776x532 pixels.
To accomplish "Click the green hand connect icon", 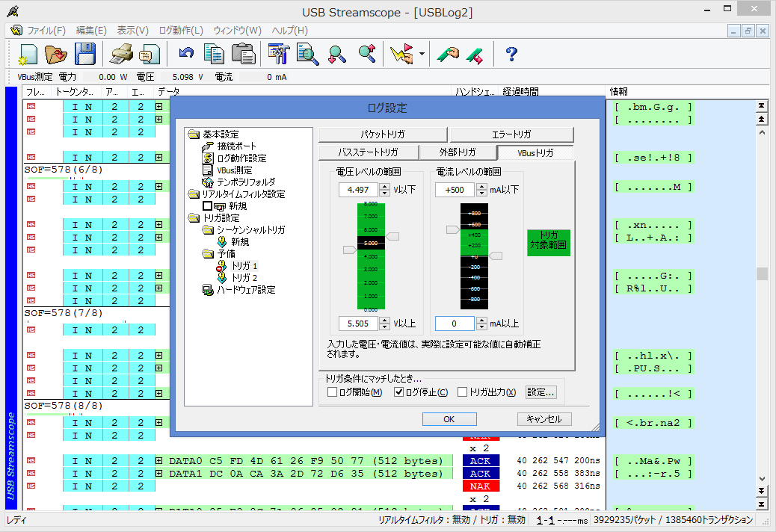I will (448, 54).
